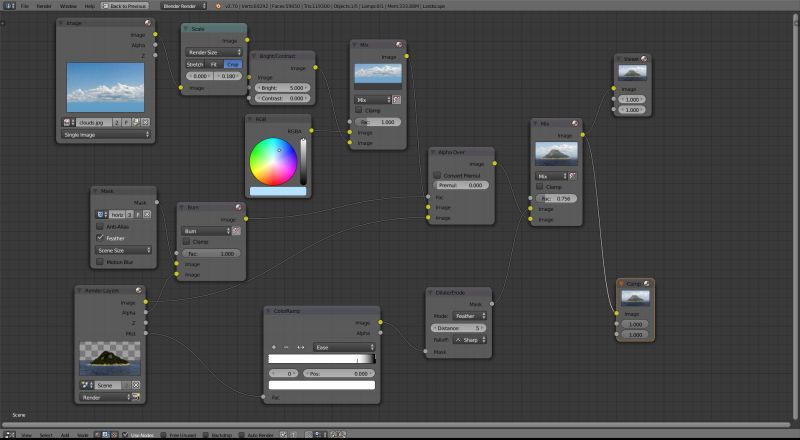
Task: Open Single Image source dropdown
Action: 106,135
